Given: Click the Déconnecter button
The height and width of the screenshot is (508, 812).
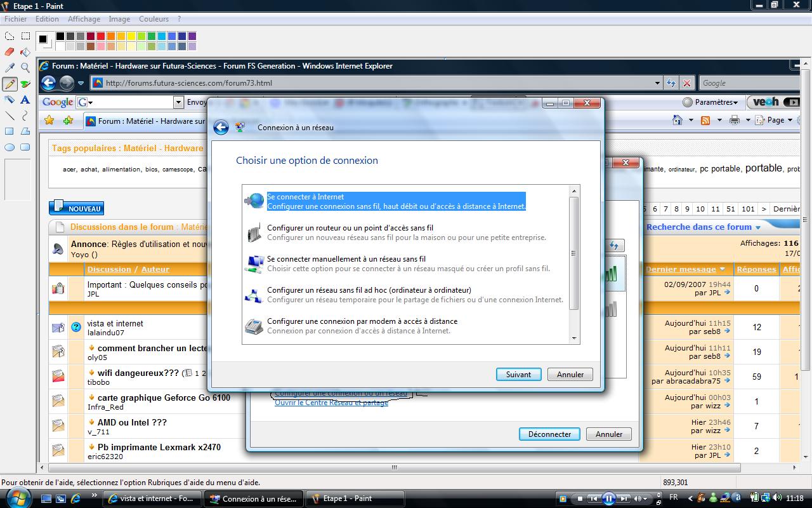Looking at the screenshot, I should pos(549,434).
